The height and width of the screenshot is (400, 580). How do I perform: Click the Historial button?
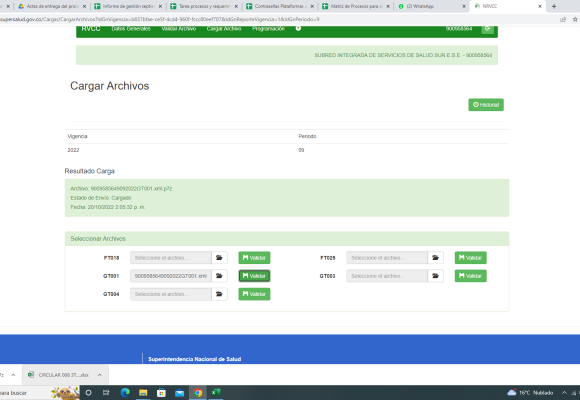(x=486, y=105)
